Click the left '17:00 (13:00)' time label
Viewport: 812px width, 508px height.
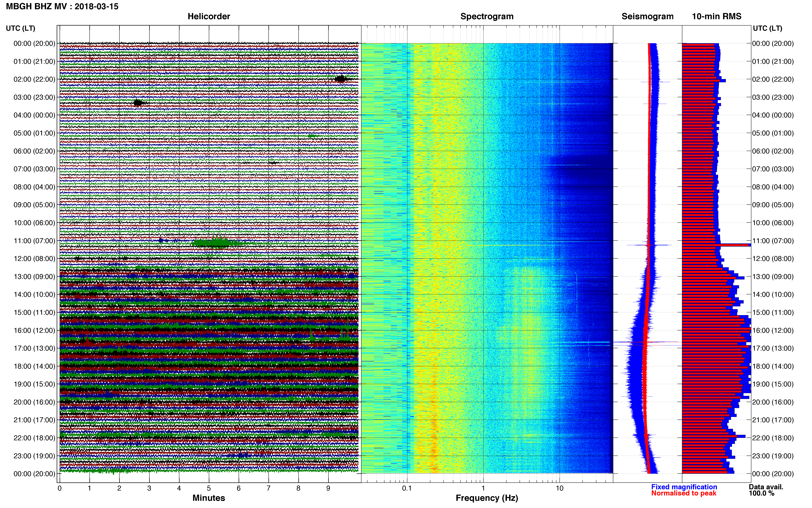click(34, 348)
